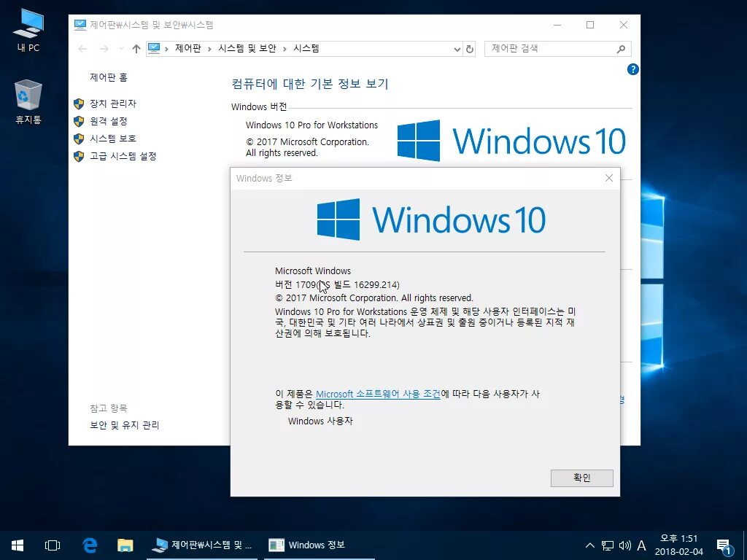Open the 휴지통 recycle bin icon

pyautogui.click(x=28, y=102)
